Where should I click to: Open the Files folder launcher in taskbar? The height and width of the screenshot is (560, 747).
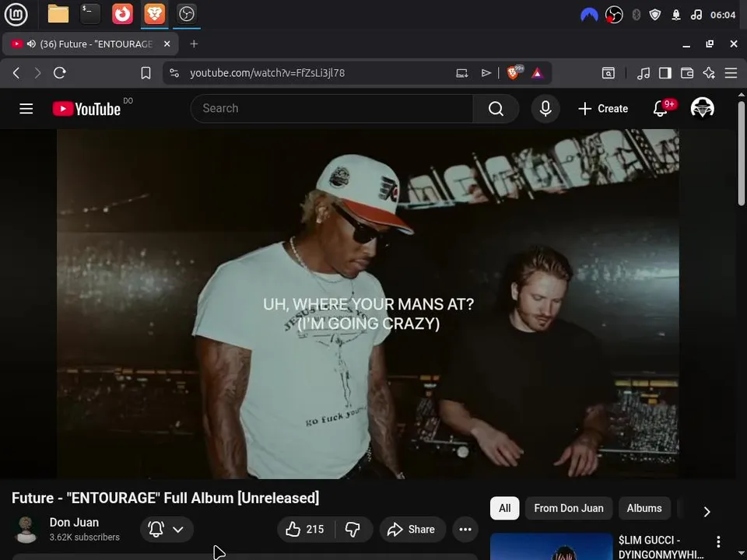coord(58,14)
